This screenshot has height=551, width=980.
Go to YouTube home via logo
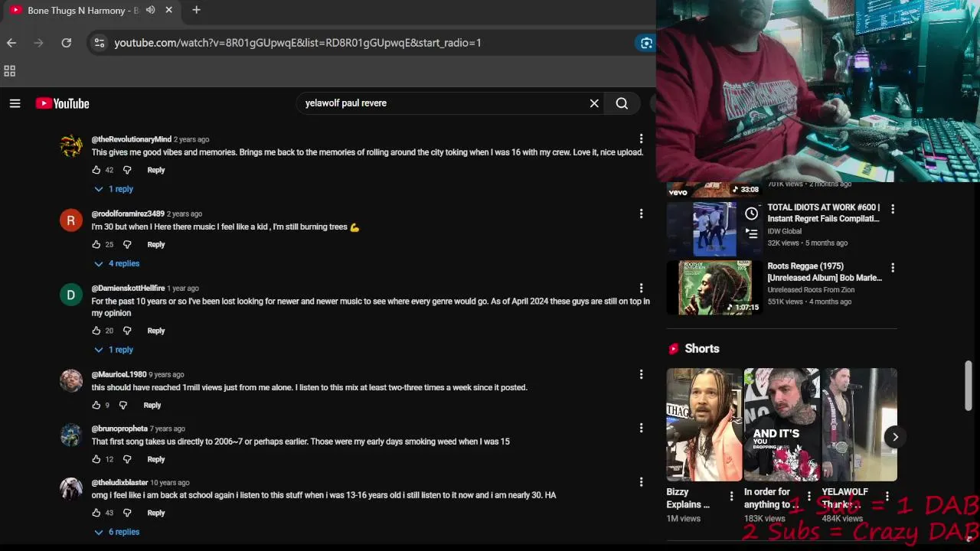(x=62, y=103)
